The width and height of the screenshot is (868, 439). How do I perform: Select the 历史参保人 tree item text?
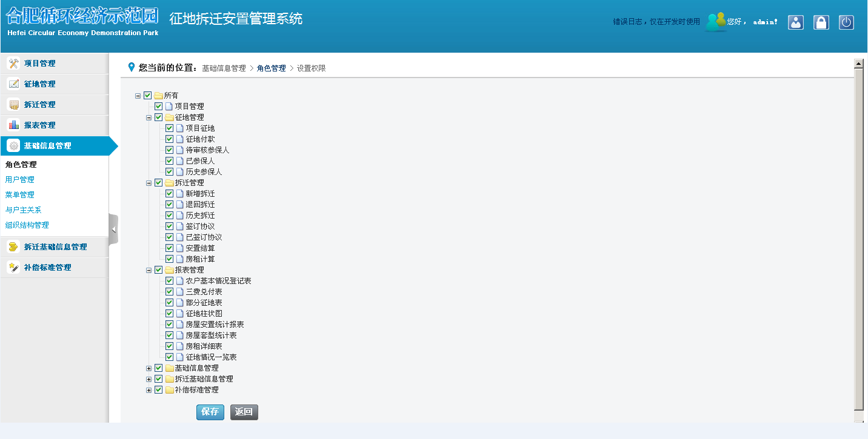[x=204, y=172]
